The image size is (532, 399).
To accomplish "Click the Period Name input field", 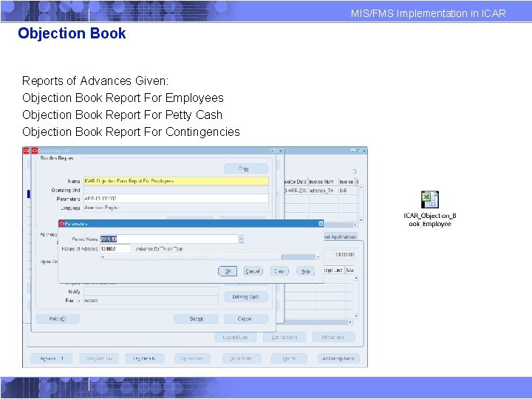I will [169, 239].
